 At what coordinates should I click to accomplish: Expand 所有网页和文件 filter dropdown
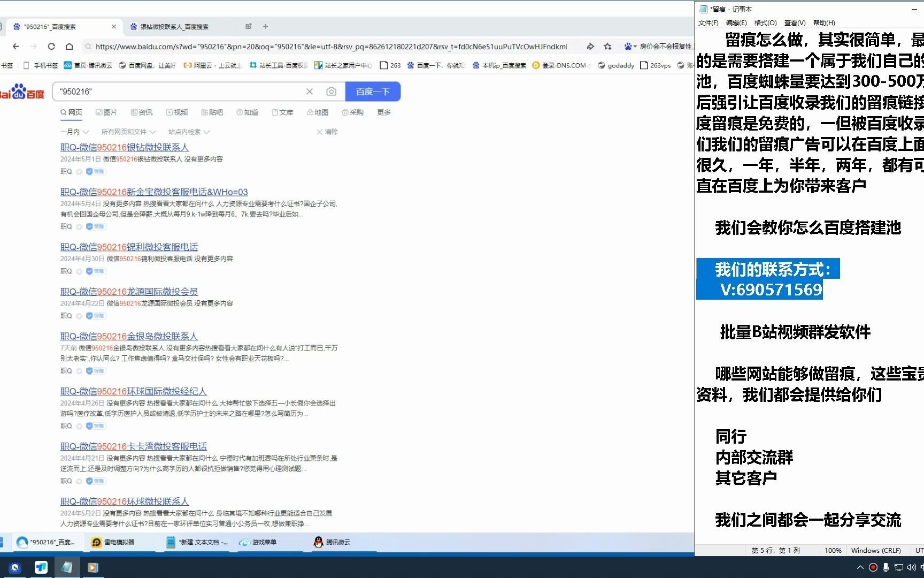(128, 132)
